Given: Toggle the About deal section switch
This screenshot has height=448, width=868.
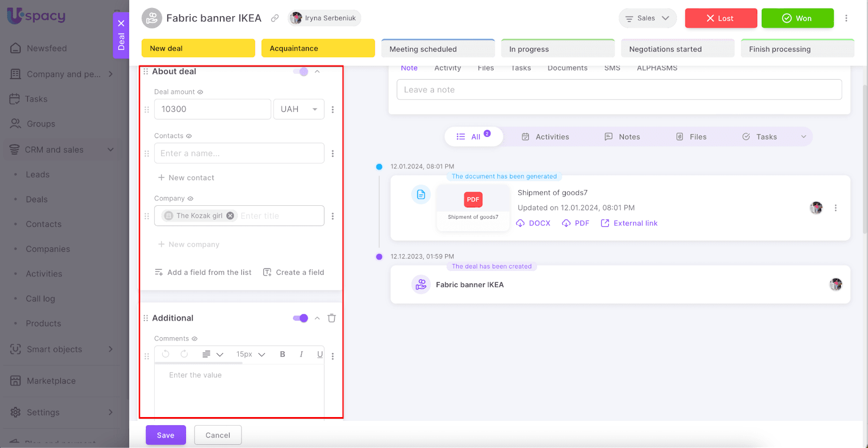Looking at the screenshot, I should click(x=301, y=72).
